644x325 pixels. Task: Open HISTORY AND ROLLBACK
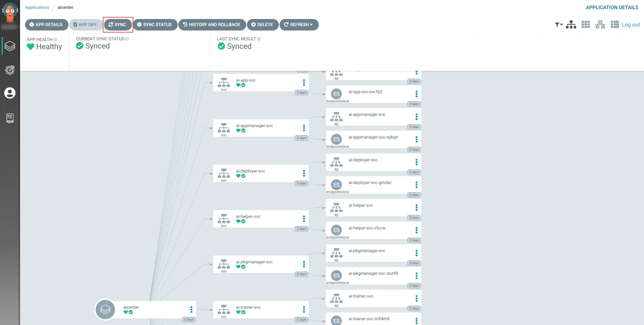pyautogui.click(x=212, y=25)
